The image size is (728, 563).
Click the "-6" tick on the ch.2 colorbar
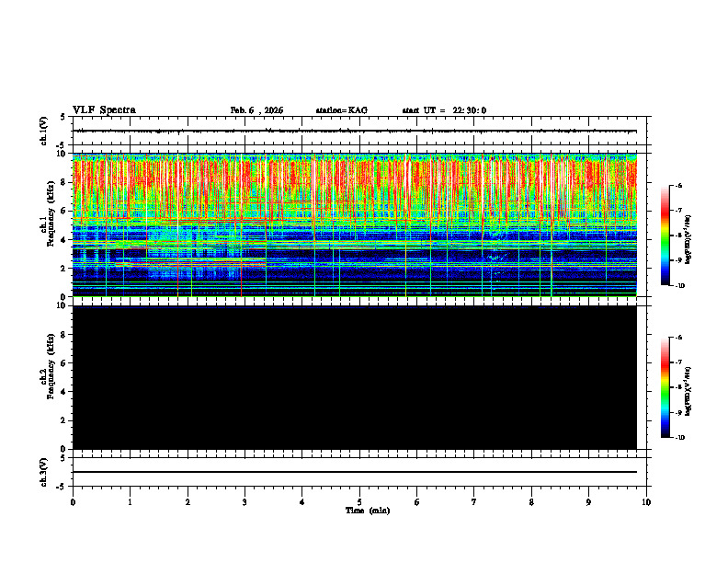(679, 338)
